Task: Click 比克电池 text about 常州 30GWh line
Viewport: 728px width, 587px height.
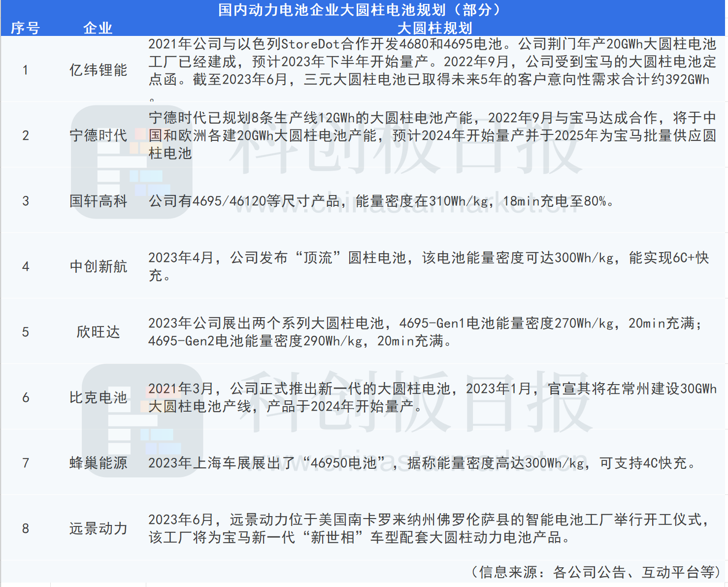Action: 432,389
